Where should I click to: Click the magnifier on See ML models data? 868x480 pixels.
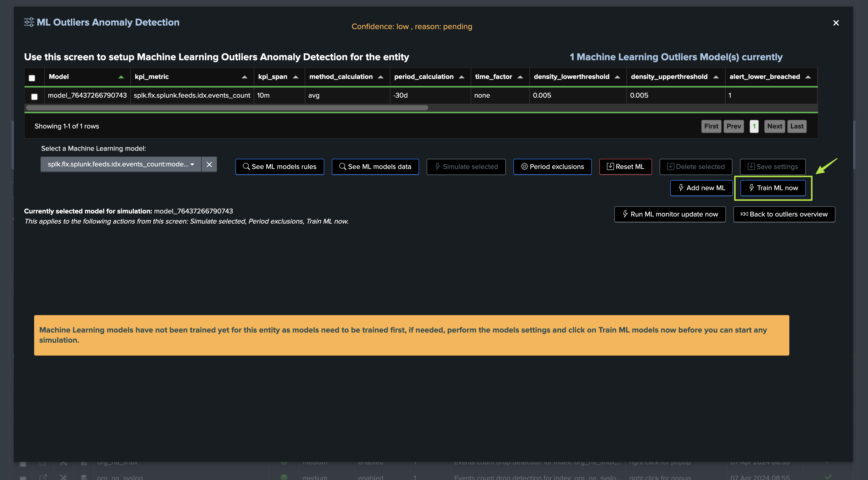[342, 167]
